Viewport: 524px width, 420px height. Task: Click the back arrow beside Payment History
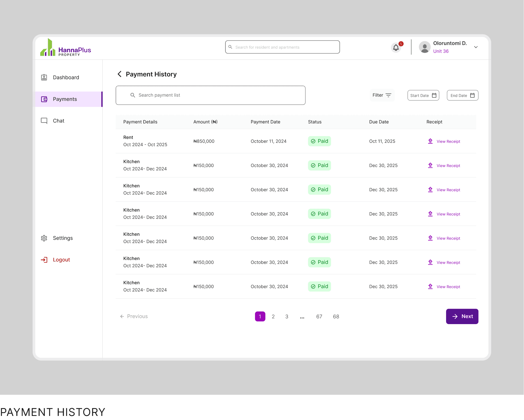(x=119, y=74)
